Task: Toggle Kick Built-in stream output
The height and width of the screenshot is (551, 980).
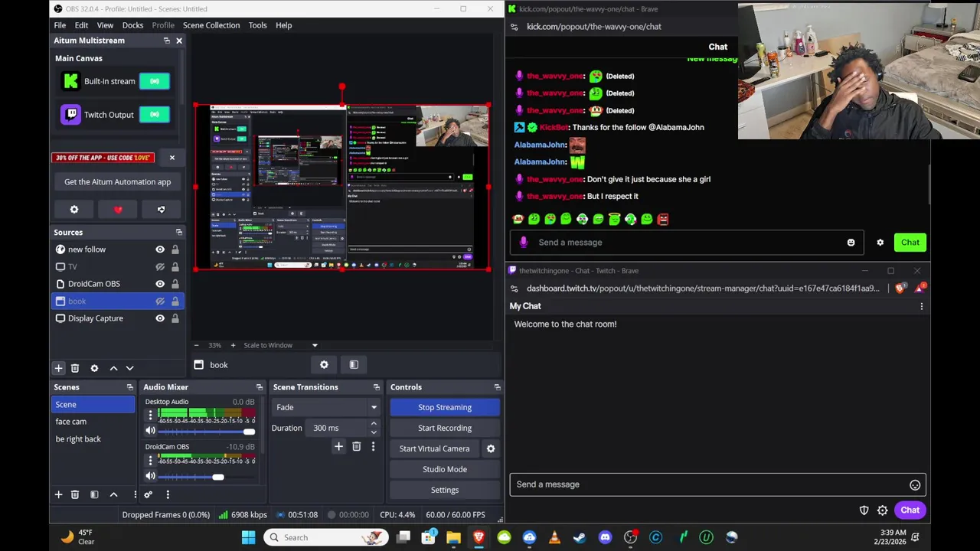Action: (x=155, y=81)
